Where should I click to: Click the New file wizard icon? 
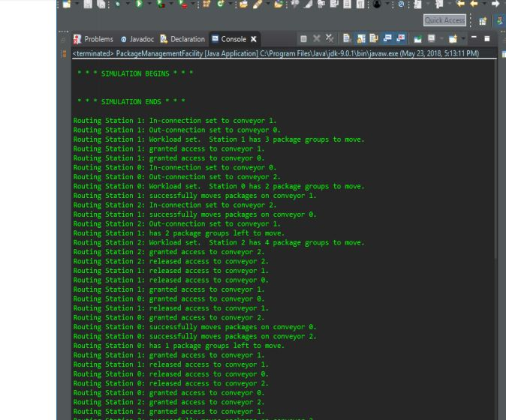coord(67,4)
